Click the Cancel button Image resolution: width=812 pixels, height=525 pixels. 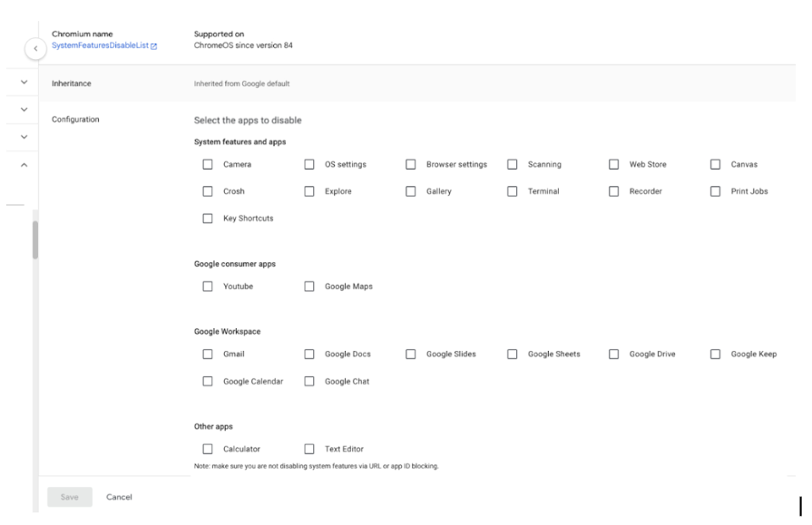coord(119,497)
